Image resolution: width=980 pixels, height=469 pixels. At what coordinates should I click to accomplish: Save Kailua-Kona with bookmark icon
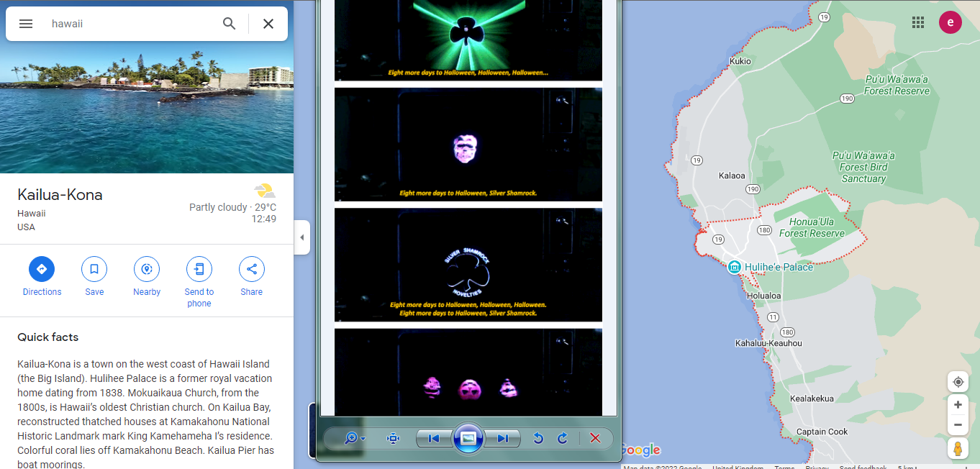(94, 269)
